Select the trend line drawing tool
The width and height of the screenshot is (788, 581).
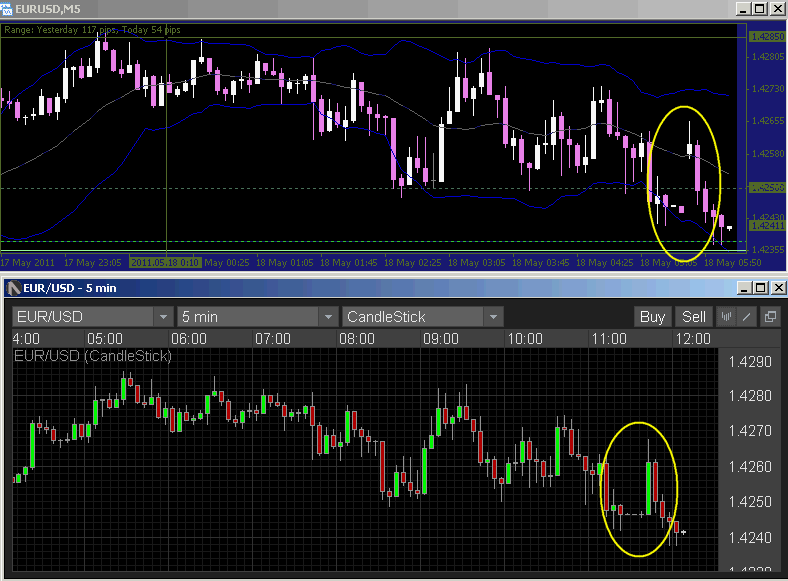click(x=747, y=317)
